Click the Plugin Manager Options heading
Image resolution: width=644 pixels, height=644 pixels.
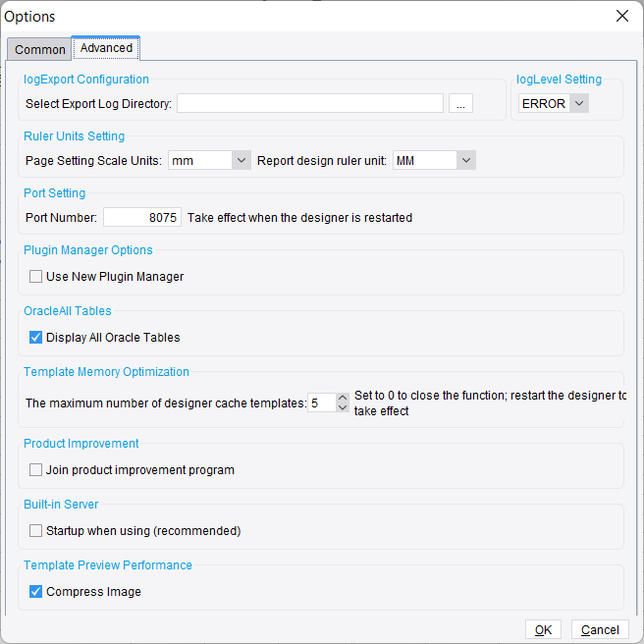[x=88, y=250]
